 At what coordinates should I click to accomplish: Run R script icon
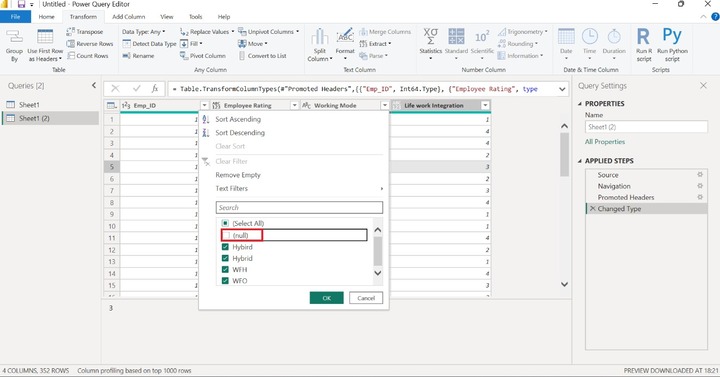[644, 36]
